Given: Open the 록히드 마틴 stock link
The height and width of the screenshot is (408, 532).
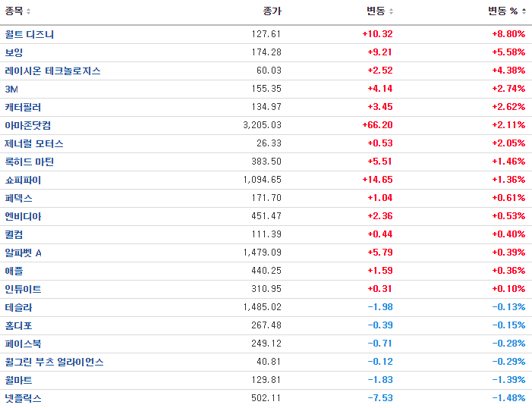Looking at the screenshot, I should pos(29,162).
